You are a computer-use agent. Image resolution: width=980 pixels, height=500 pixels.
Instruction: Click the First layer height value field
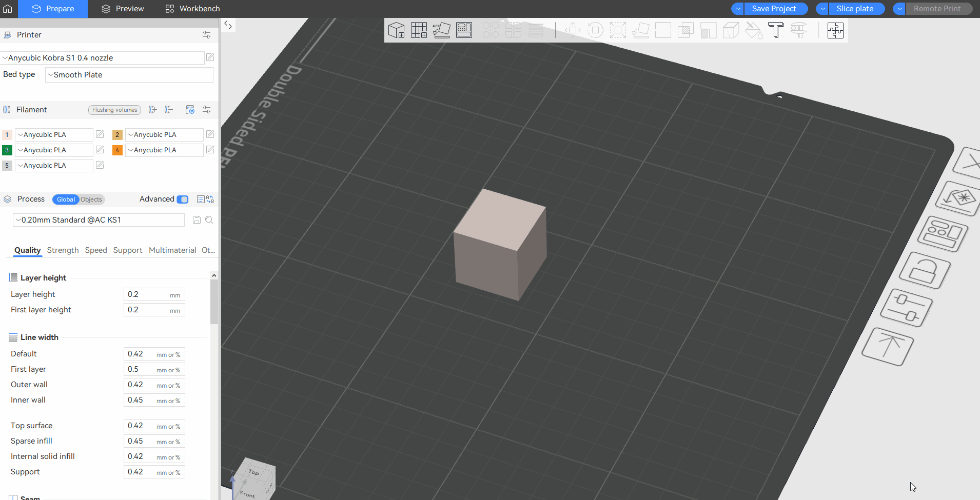pyautogui.click(x=154, y=310)
